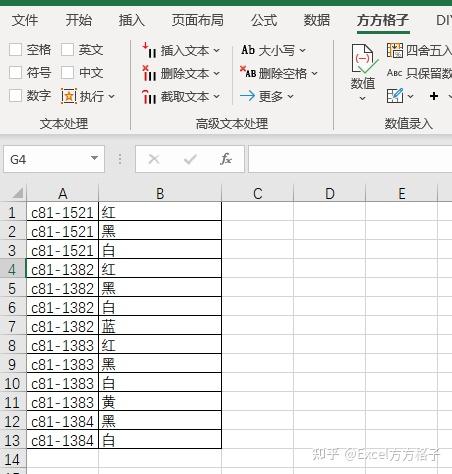
Task: Expand the 数值 dropdown arrow
Action: [363, 98]
